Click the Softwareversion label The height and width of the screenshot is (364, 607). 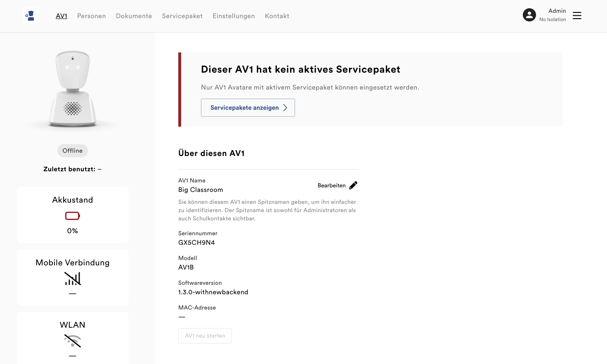pyautogui.click(x=200, y=283)
